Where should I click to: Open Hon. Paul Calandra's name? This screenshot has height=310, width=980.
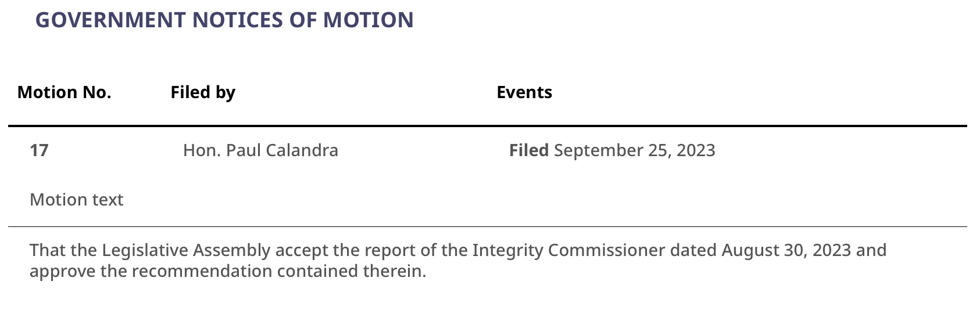(260, 150)
